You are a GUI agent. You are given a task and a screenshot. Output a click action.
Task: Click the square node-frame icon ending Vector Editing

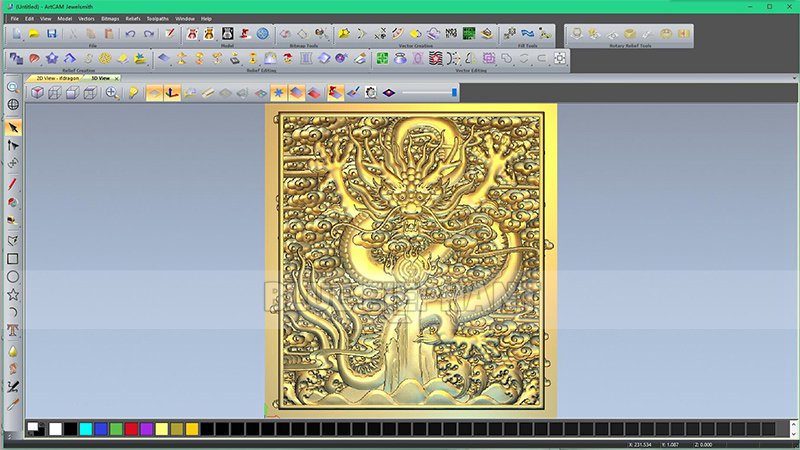pos(560,58)
